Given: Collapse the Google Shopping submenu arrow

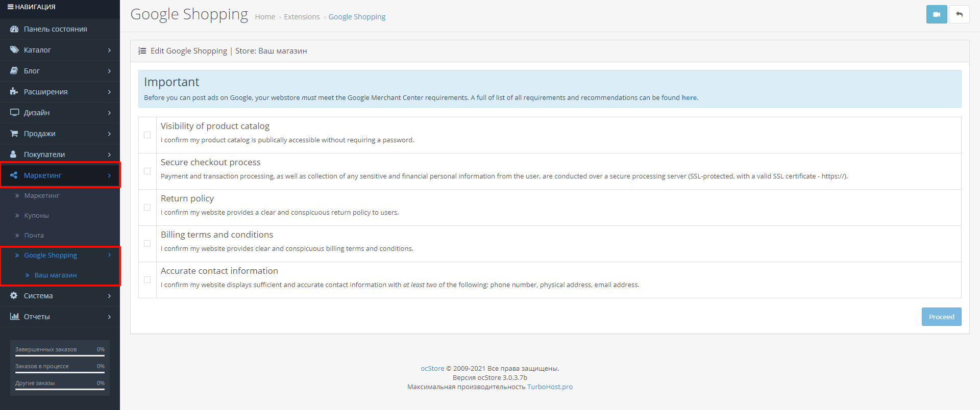Looking at the screenshot, I should [x=109, y=255].
